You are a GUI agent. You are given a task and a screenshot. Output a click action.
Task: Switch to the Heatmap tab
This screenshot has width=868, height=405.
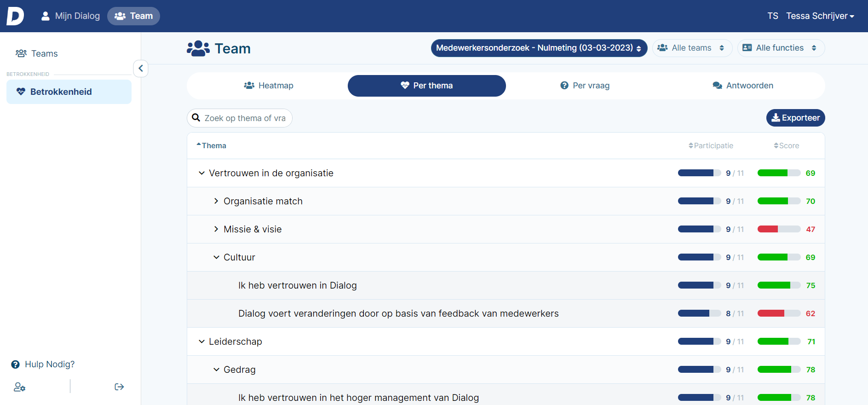pyautogui.click(x=269, y=86)
